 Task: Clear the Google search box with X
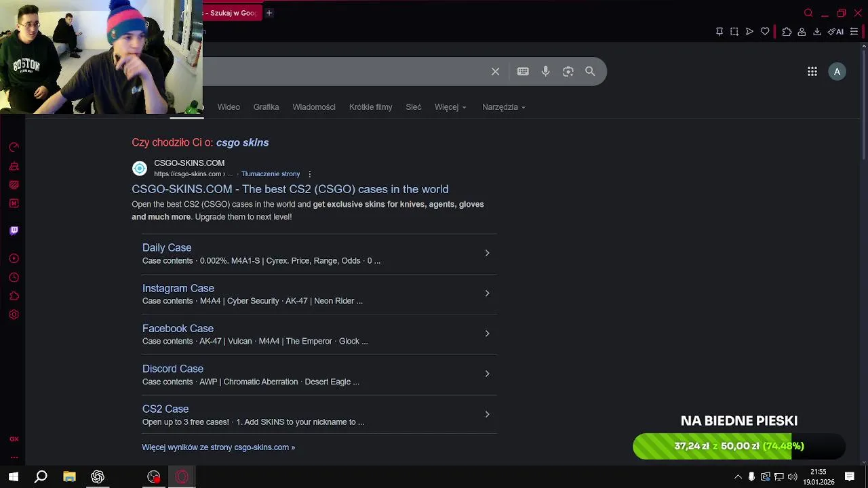(x=495, y=72)
